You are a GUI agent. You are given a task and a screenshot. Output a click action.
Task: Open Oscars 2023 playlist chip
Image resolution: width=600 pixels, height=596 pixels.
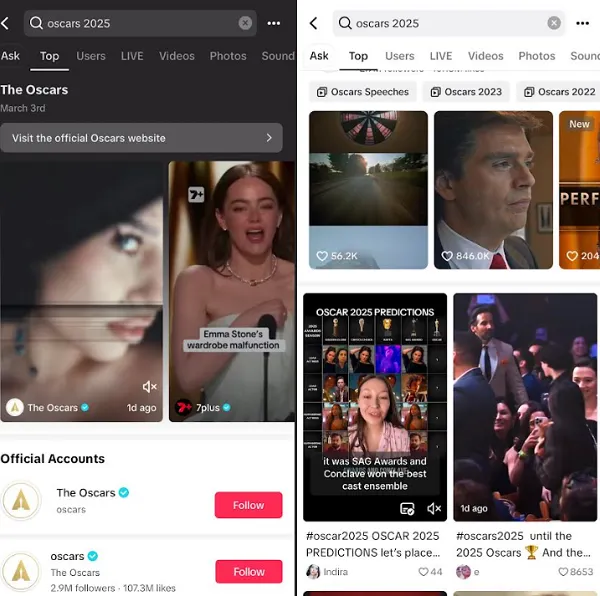(x=466, y=92)
